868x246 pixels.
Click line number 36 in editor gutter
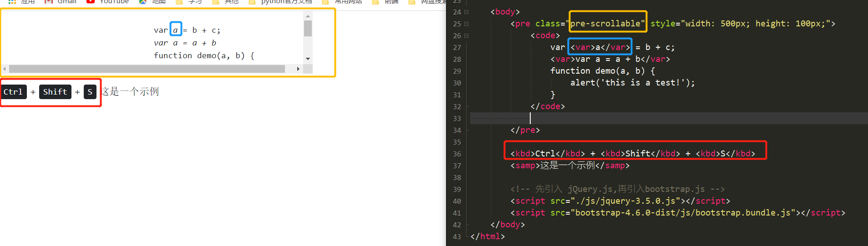coord(457,154)
